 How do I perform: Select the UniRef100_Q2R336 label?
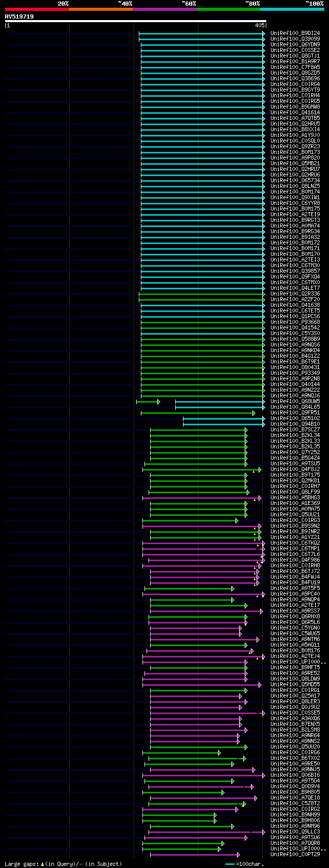[x=295, y=293]
